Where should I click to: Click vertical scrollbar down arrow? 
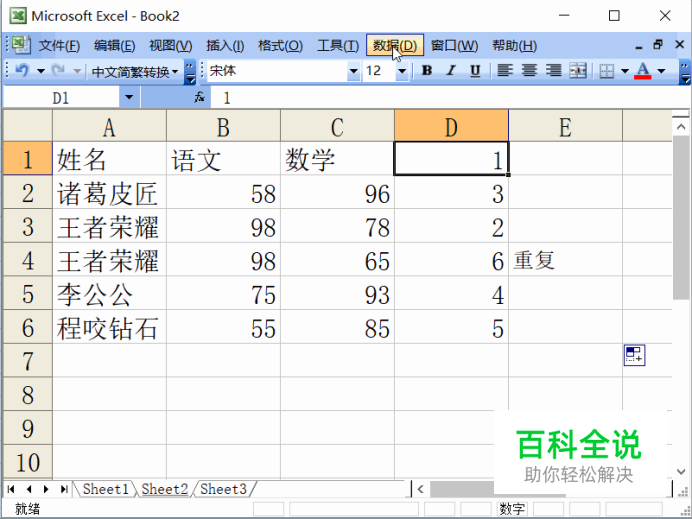coord(681,472)
